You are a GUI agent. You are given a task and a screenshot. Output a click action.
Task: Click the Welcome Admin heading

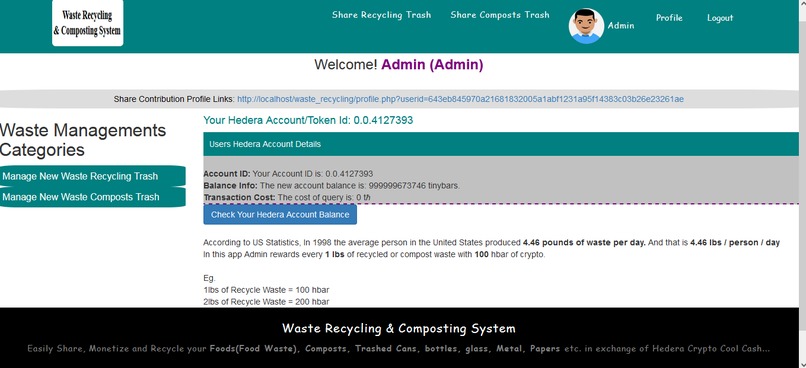[x=398, y=65]
